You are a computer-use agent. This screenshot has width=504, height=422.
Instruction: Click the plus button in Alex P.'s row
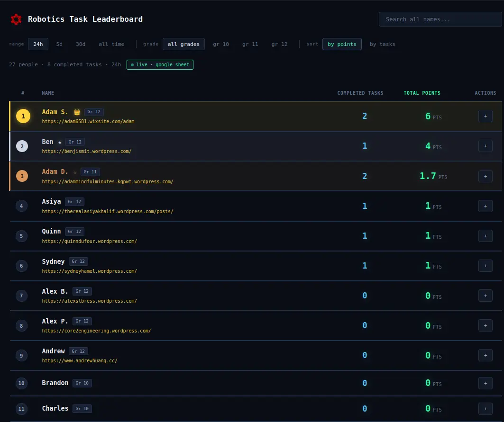tap(486, 326)
